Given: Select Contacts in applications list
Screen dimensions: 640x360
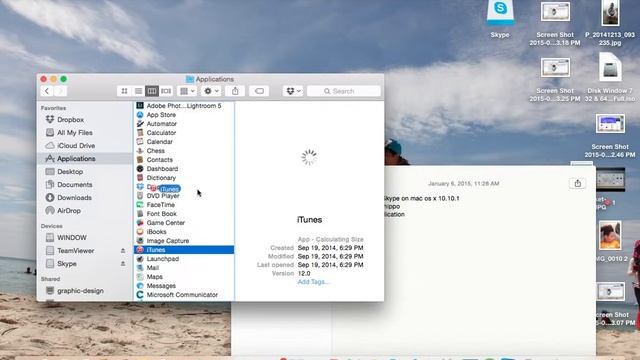Looking at the screenshot, I should pos(184,160).
